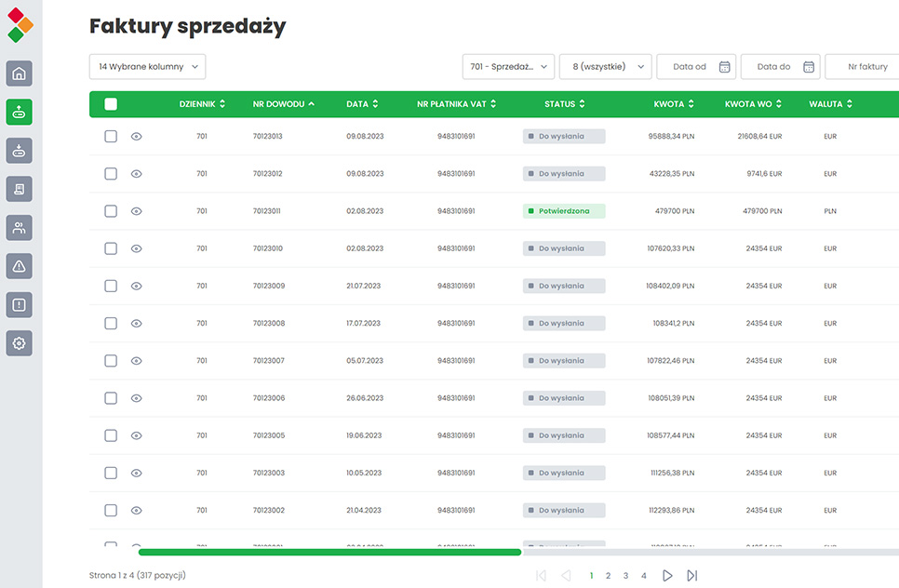Open the square exclamation alert sidebar icon
899x588 pixels.
pos(20,304)
